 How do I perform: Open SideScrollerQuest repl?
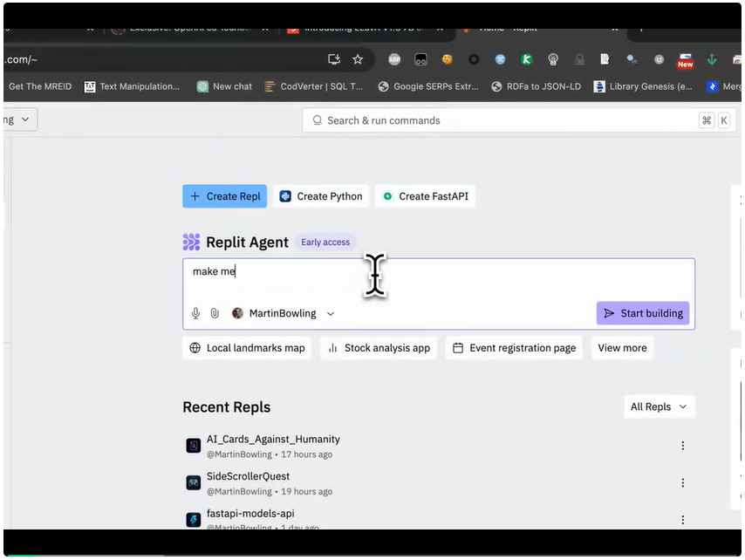click(248, 476)
